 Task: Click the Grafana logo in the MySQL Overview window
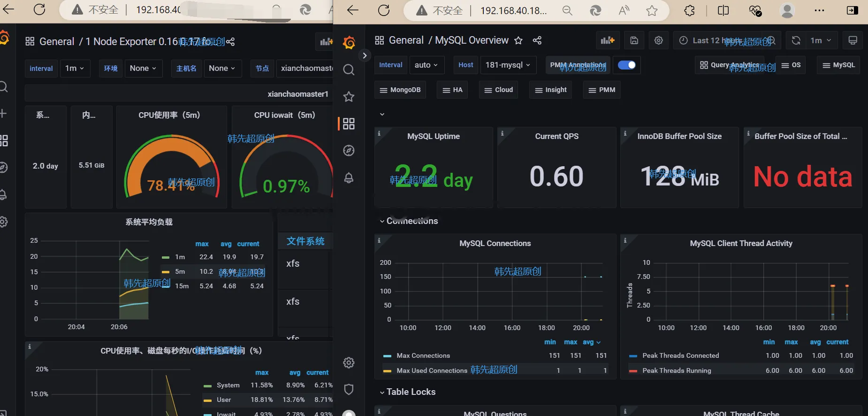point(349,43)
